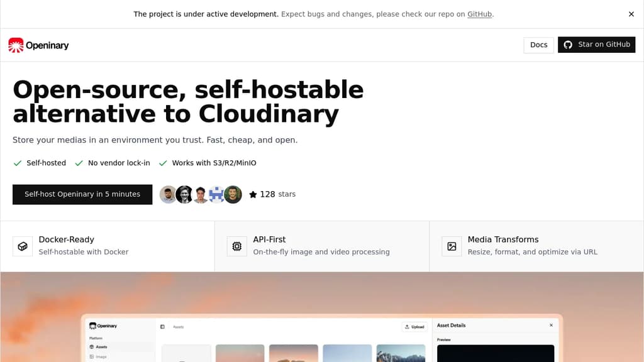
Task: Toggle the No vendor lock-in checkmark
Action: pos(79,163)
